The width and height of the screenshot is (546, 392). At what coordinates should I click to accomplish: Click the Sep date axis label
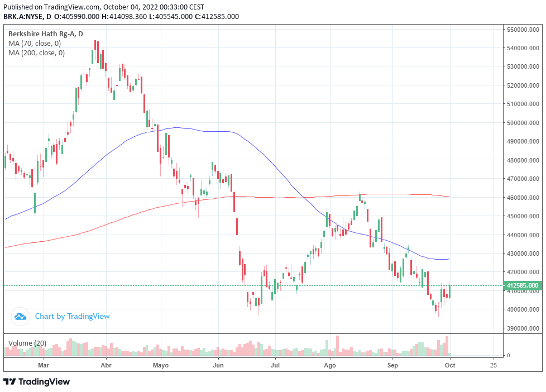pos(392,366)
